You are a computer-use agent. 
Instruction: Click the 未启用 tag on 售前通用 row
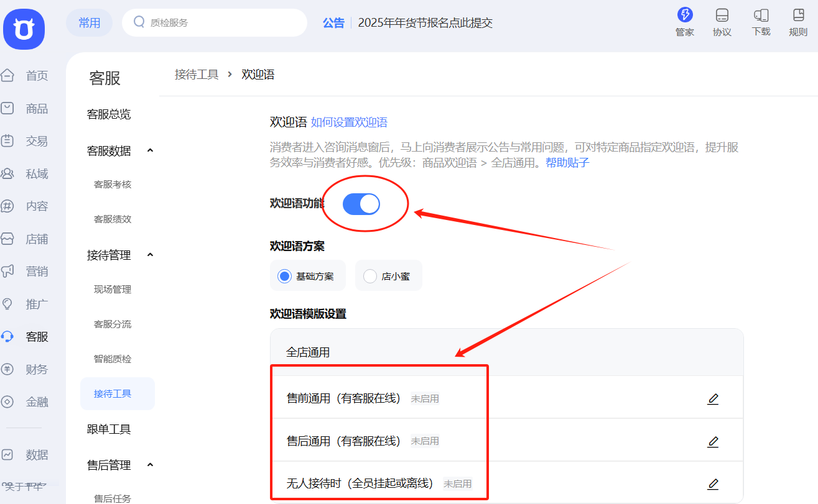coord(425,399)
